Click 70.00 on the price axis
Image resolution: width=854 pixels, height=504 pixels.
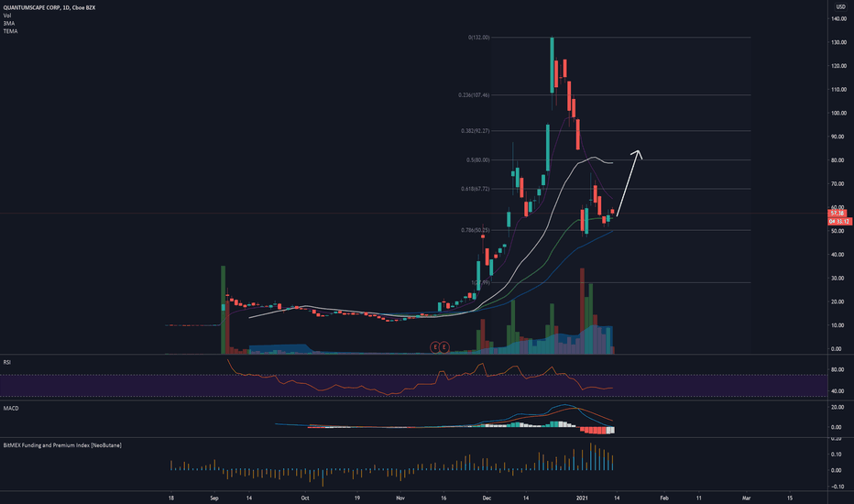[x=838, y=183]
